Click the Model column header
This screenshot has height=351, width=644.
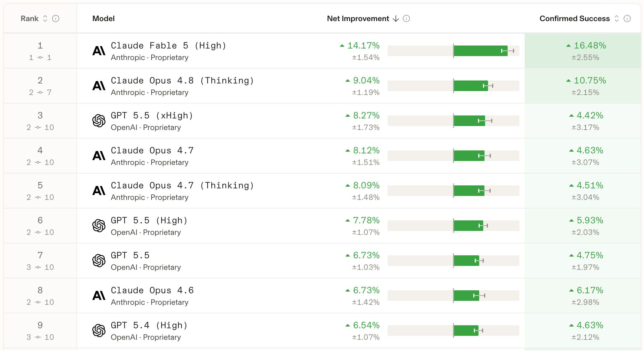click(103, 18)
